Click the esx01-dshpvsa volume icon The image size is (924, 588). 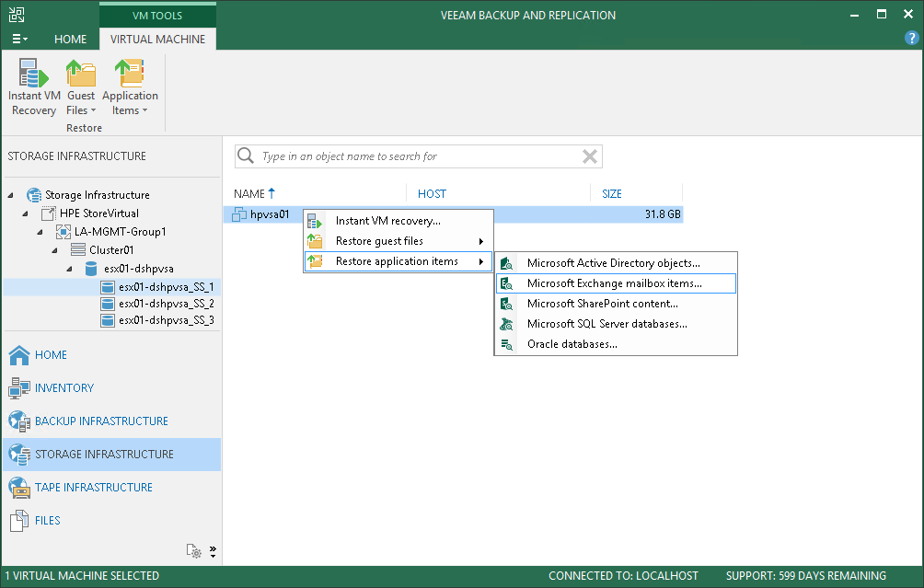(91, 269)
